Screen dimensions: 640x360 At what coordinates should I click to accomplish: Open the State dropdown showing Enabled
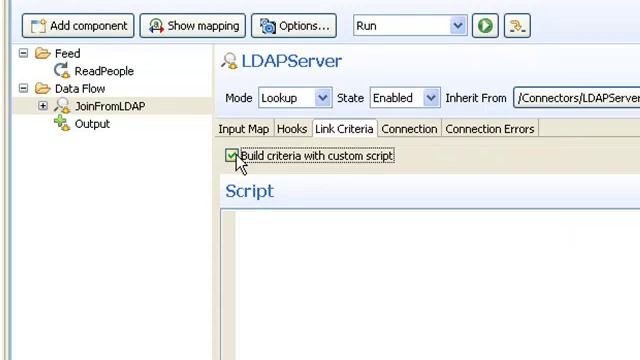(405, 98)
